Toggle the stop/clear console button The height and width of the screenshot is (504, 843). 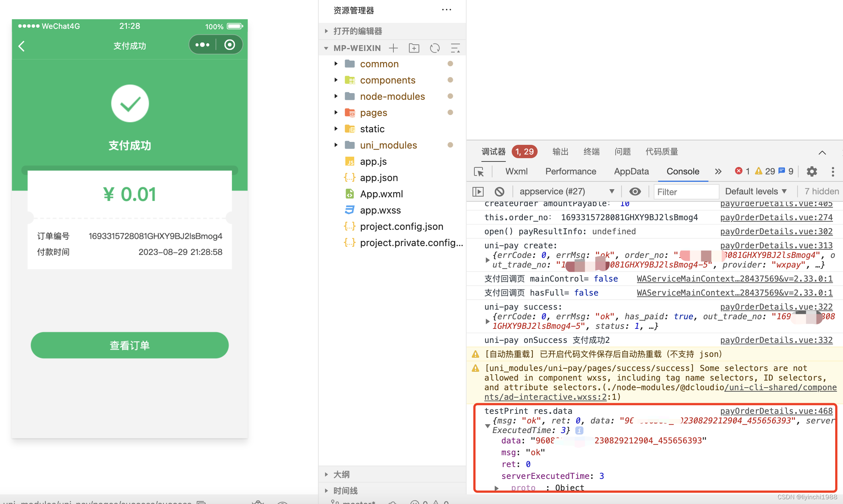point(499,191)
